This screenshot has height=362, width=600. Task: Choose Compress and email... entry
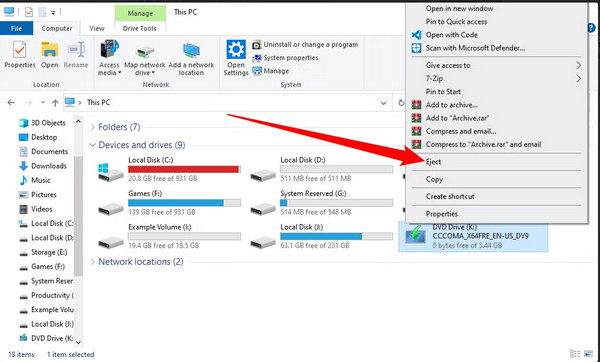[x=461, y=131]
